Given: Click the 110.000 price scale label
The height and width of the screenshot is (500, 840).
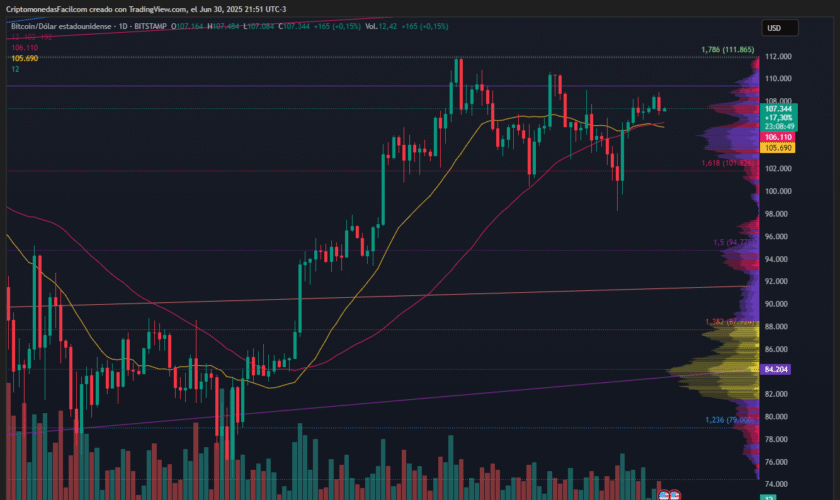Looking at the screenshot, I should 778,78.
